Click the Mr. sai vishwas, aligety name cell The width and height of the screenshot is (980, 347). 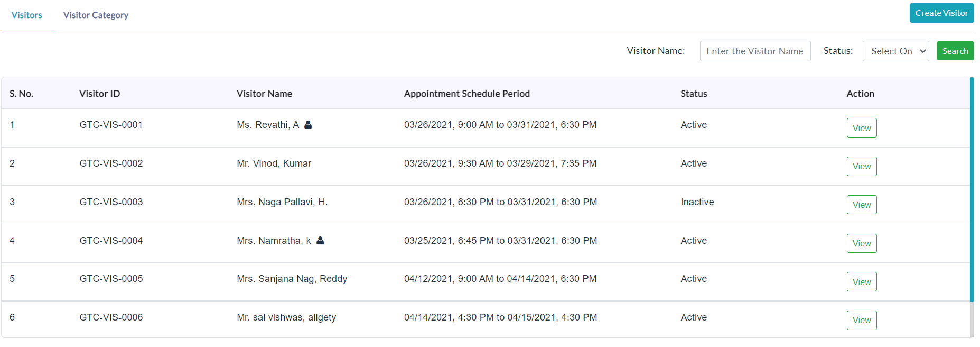286,317
